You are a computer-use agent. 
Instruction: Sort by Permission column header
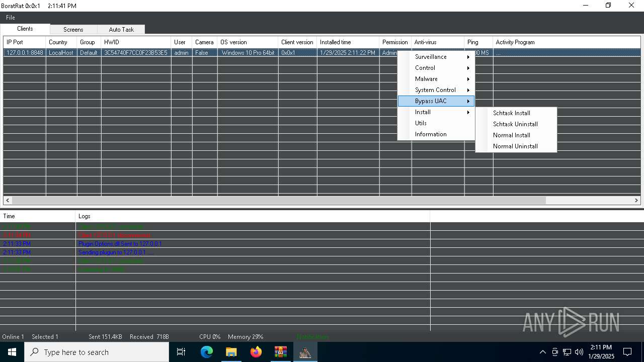[395, 42]
